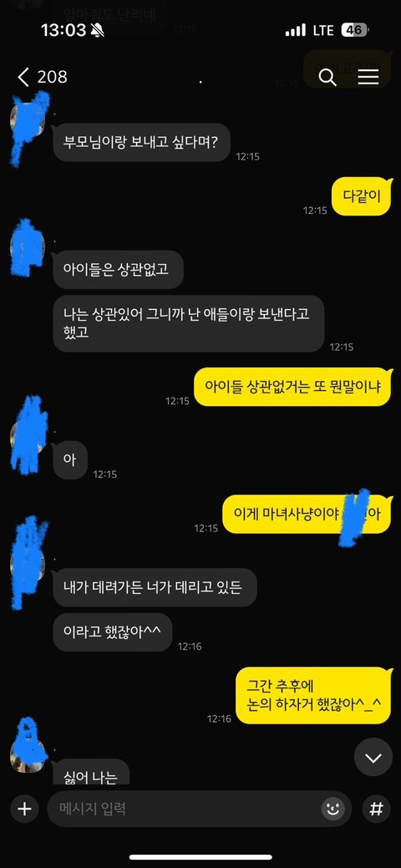This screenshot has width=401, height=868.
Task: Select the 아이들은 상관없고 bubble
Action: (x=118, y=270)
